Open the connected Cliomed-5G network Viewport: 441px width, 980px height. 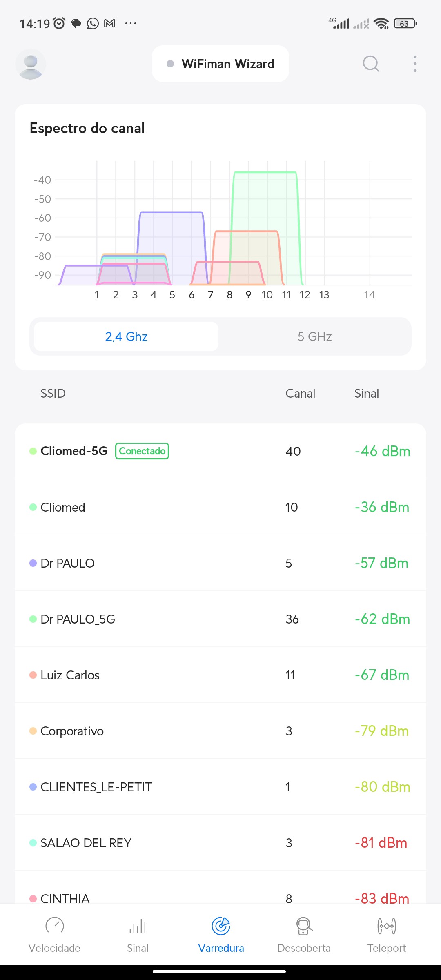click(x=220, y=451)
